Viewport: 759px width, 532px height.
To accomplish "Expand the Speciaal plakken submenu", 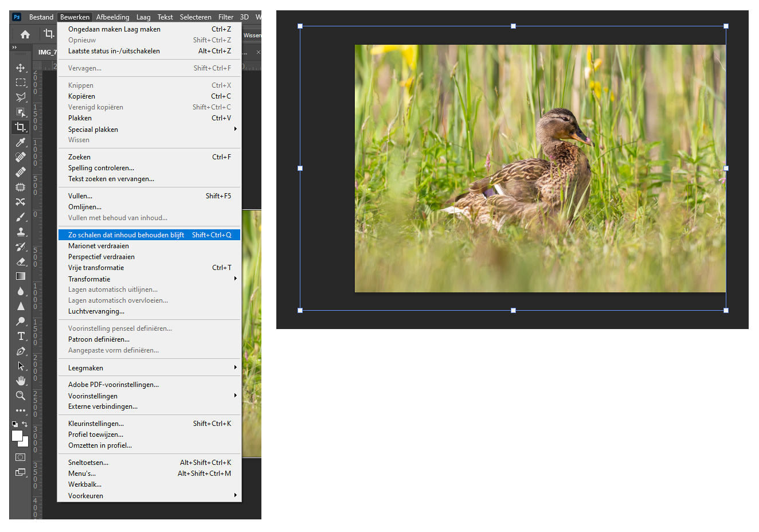I will pos(149,130).
